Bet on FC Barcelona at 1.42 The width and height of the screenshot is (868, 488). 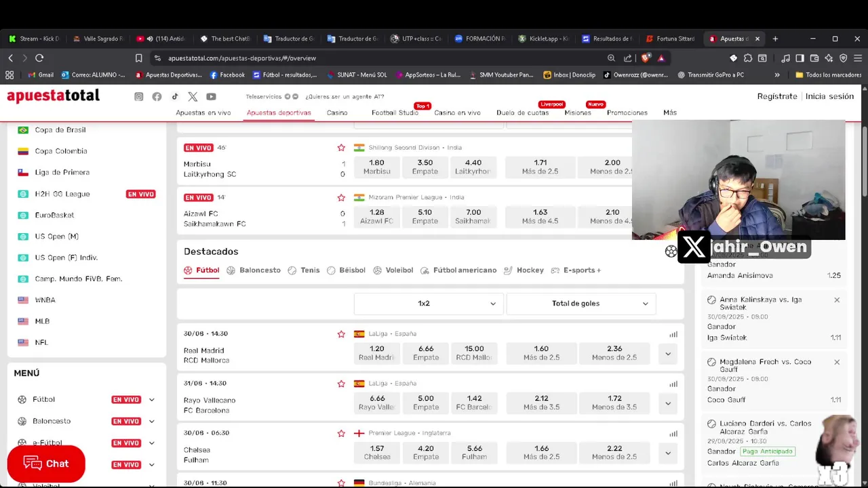coord(474,403)
